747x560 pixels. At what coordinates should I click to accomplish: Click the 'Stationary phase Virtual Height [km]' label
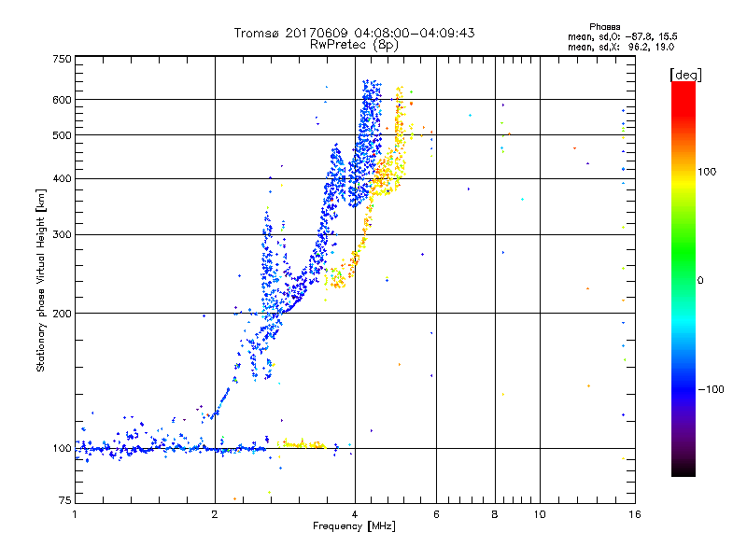pyautogui.click(x=41, y=280)
